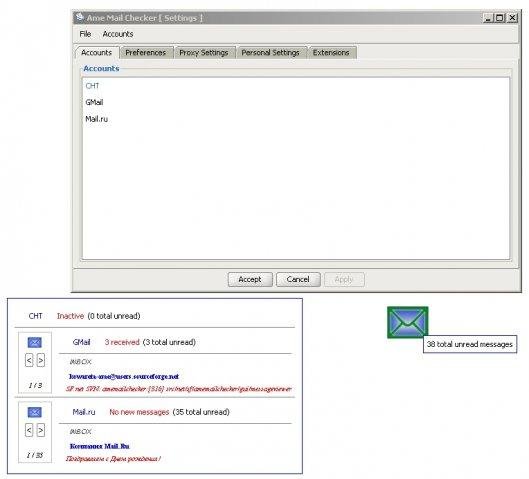Click the '(3 total unread)' text

coord(169,342)
